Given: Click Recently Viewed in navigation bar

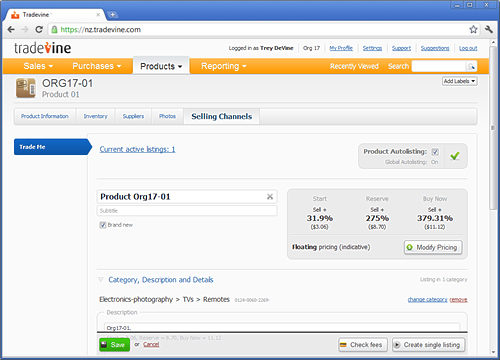Looking at the screenshot, I should pyautogui.click(x=354, y=66).
